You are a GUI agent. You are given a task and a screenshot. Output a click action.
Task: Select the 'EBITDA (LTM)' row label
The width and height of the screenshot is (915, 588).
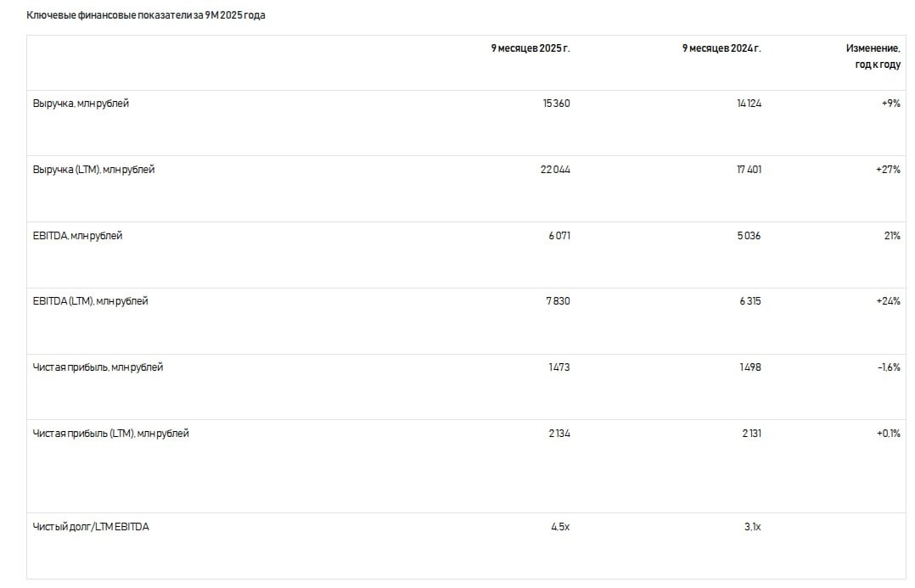[90, 301]
